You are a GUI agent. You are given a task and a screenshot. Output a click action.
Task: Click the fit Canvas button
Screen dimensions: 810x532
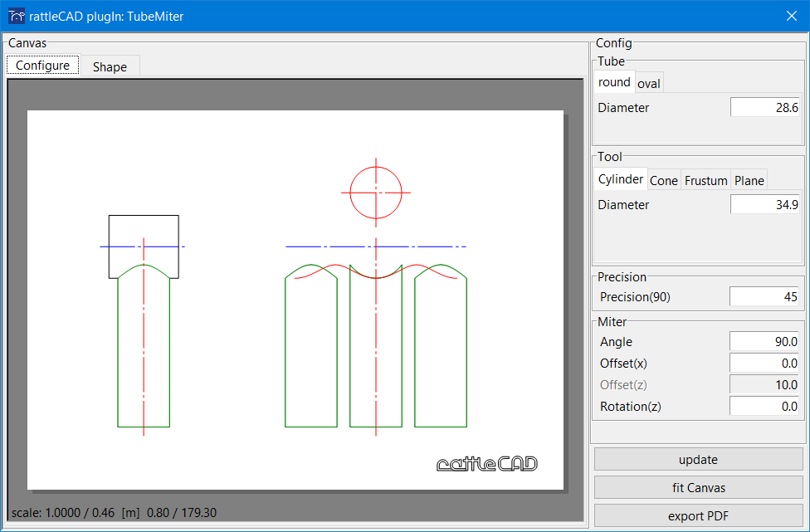tap(699, 487)
